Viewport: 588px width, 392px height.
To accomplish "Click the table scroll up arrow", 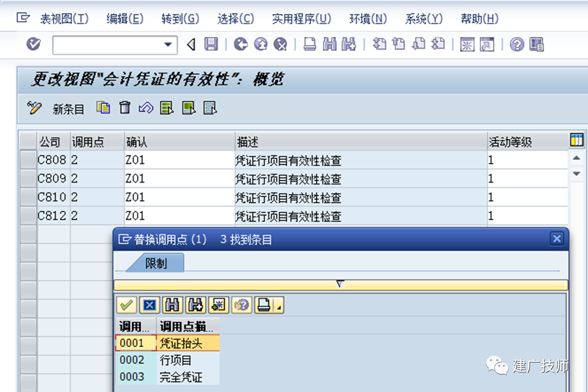I will pyautogui.click(x=576, y=158).
